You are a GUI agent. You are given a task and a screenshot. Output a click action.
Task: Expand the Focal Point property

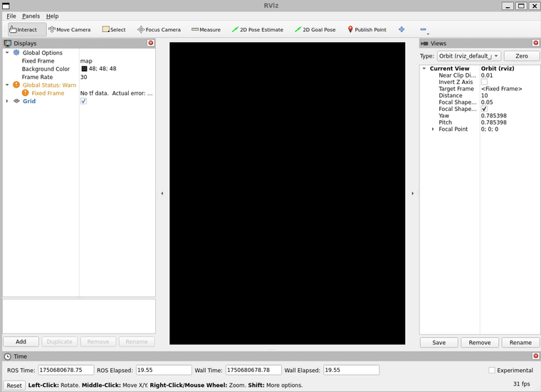tap(433, 129)
